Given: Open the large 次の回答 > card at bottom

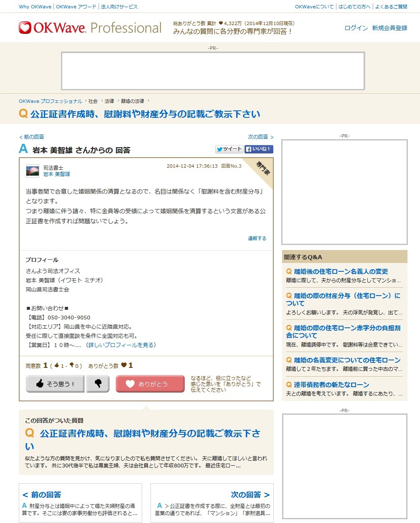Looking at the screenshot, I should pos(212,503).
